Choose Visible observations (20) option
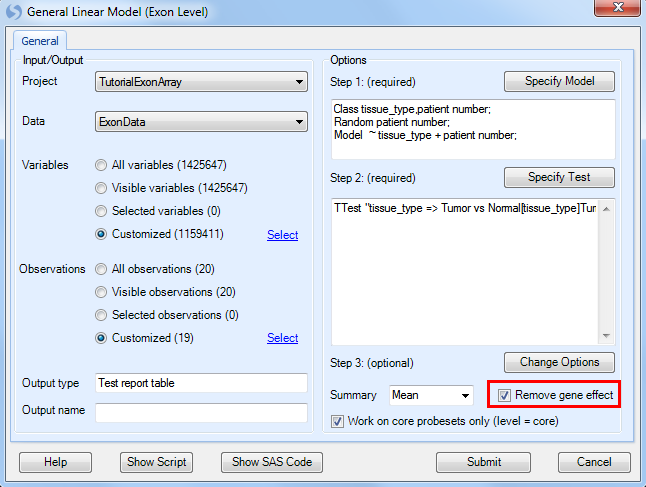The image size is (646, 487). pyautogui.click(x=101, y=292)
